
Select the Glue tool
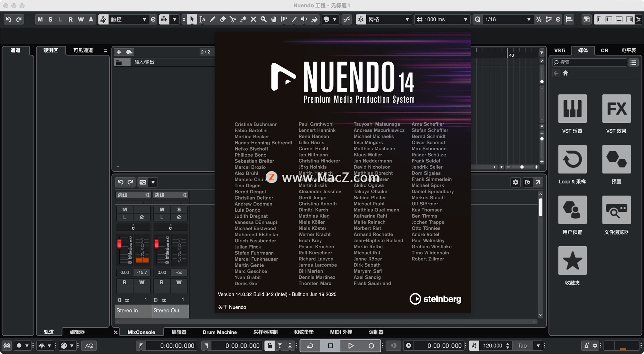point(243,19)
